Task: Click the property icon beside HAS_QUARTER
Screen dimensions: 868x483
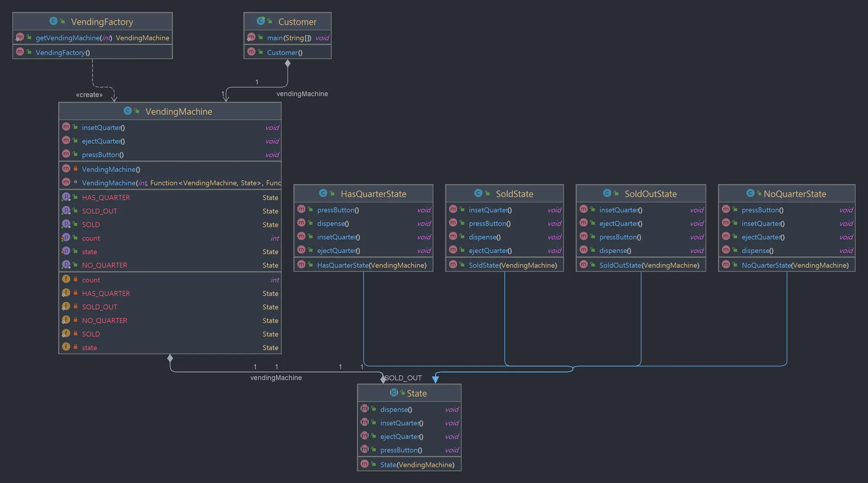Action: click(66, 197)
